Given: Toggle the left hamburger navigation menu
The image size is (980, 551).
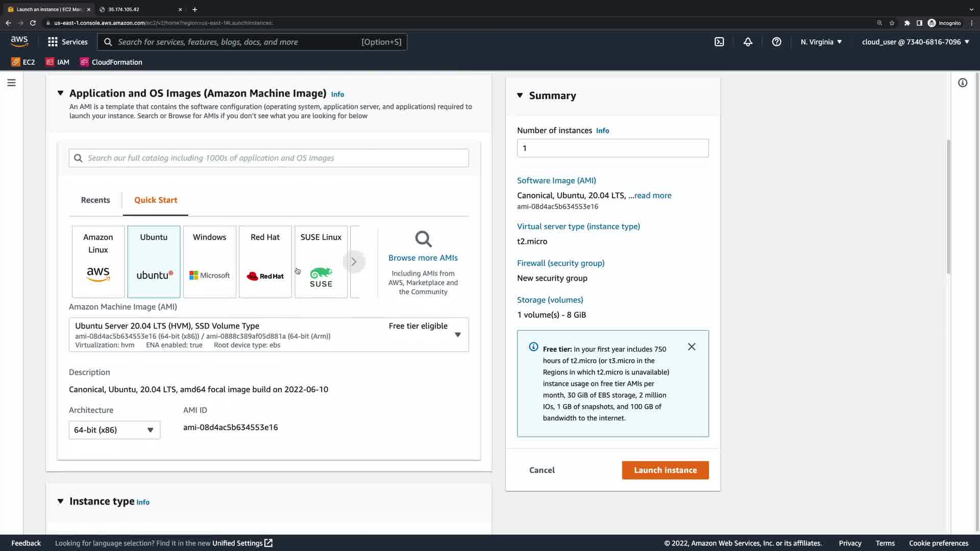Looking at the screenshot, I should pyautogui.click(x=11, y=83).
